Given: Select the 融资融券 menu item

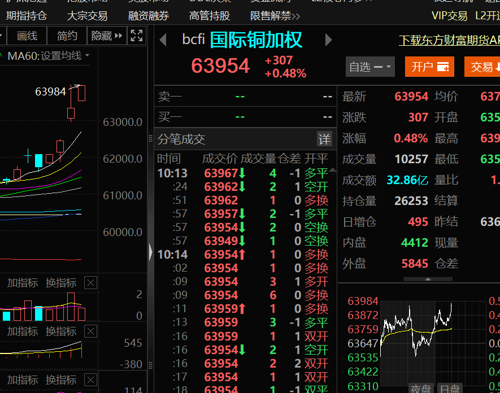Looking at the screenshot, I should click(x=149, y=16).
